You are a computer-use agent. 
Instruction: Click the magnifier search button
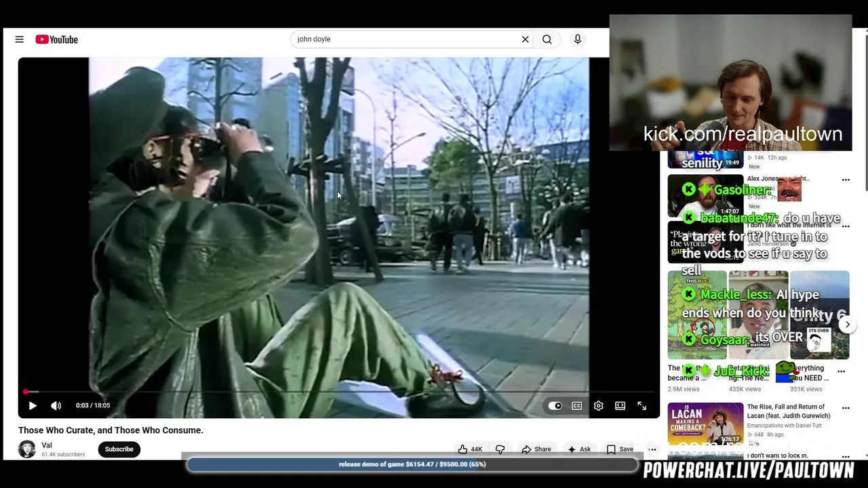click(x=547, y=39)
